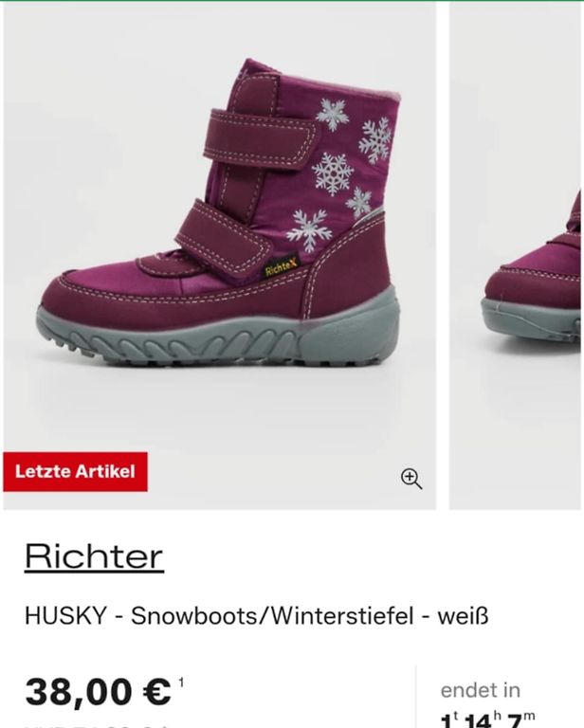Open the main purple boot product image

pos(220,255)
